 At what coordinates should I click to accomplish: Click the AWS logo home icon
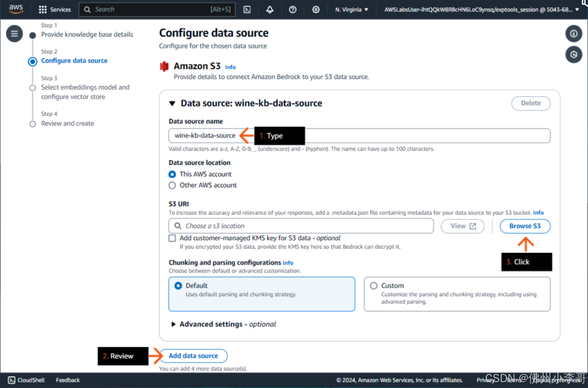[x=16, y=9]
